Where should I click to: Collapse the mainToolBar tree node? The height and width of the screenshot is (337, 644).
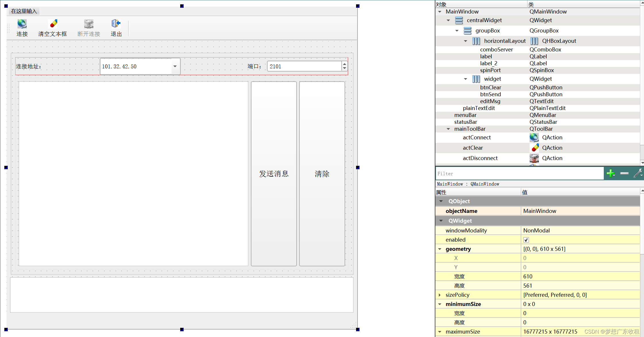click(448, 129)
